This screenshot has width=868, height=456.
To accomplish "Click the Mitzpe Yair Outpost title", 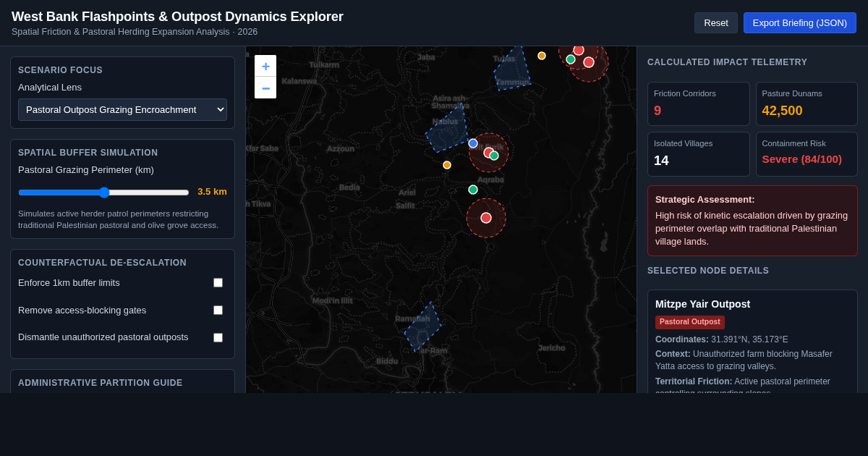I will point(702,304).
